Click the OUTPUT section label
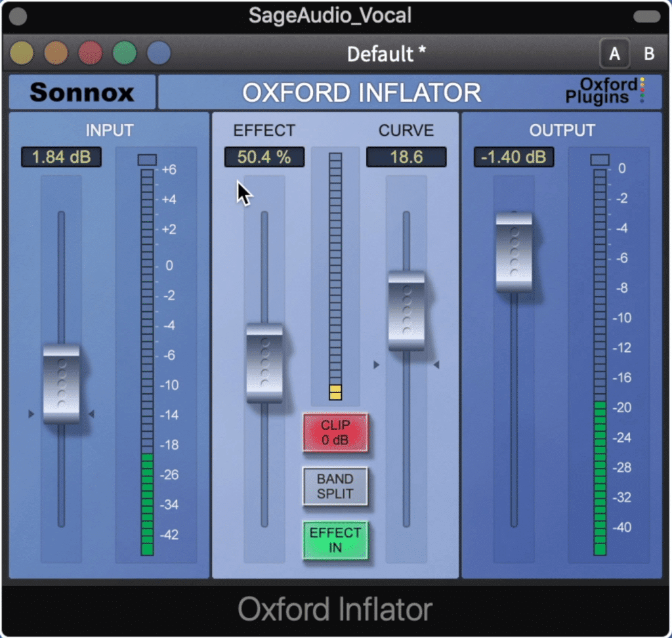Viewport: 672px width, 638px height. click(562, 131)
